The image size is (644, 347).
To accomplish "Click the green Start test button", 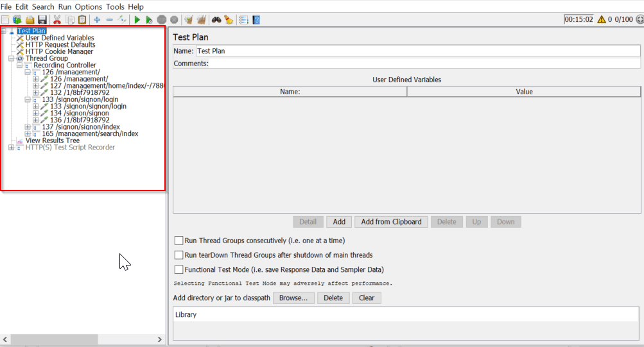I will pos(137,20).
